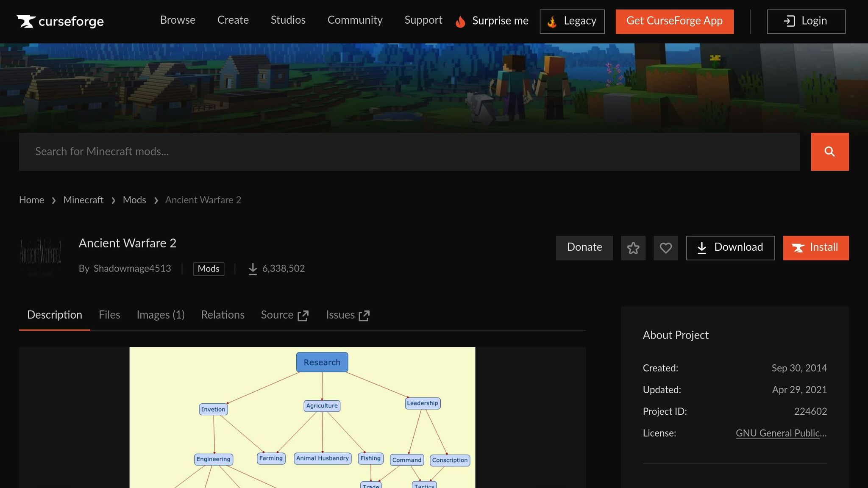Open the Browse menu
The width and height of the screenshot is (868, 488).
(x=178, y=20)
